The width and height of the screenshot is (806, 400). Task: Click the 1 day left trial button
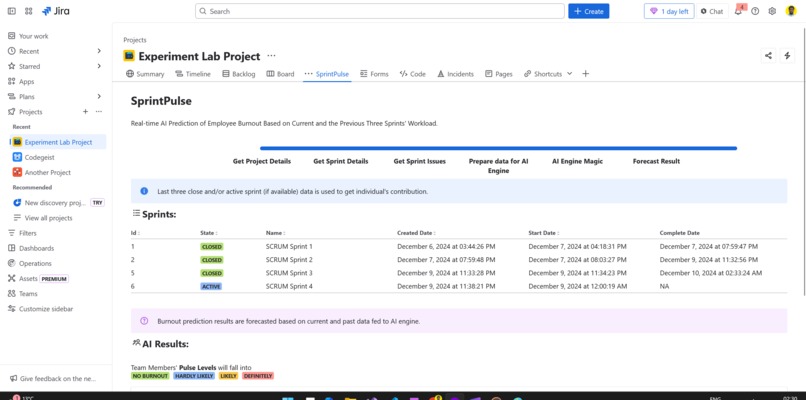point(669,11)
